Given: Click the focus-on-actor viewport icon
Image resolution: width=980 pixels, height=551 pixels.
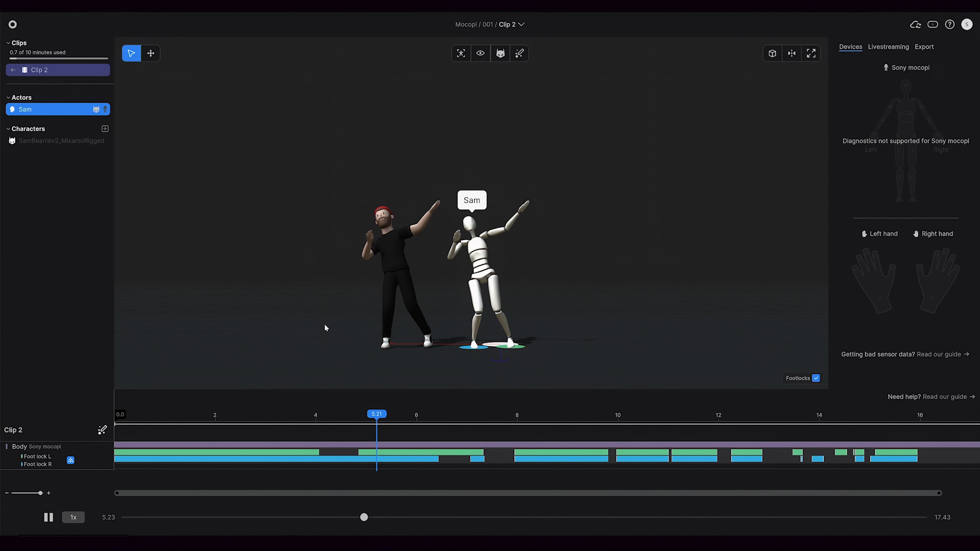Looking at the screenshot, I should [x=461, y=53].
